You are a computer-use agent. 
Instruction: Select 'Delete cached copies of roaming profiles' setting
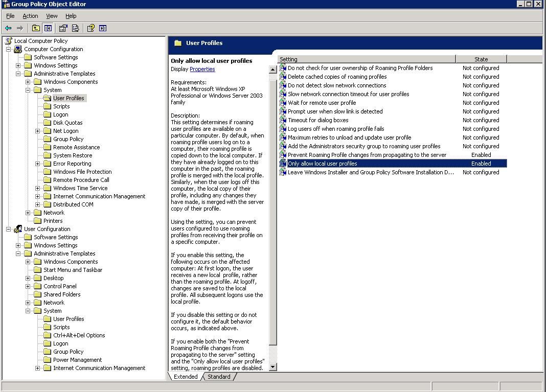click(337, 77)
